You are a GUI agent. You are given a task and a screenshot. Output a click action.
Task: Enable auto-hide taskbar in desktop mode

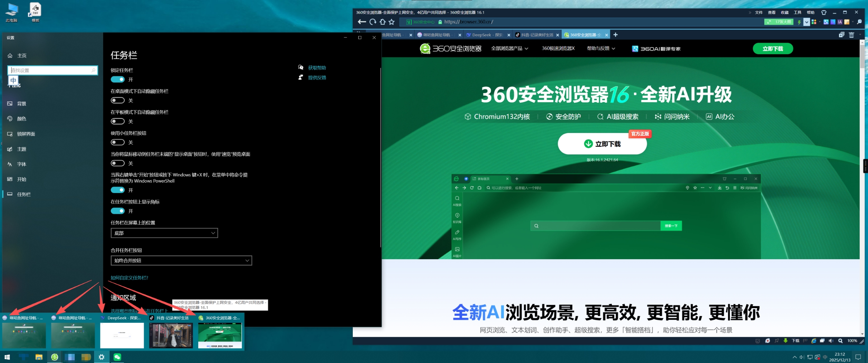(x=118, y=100)
